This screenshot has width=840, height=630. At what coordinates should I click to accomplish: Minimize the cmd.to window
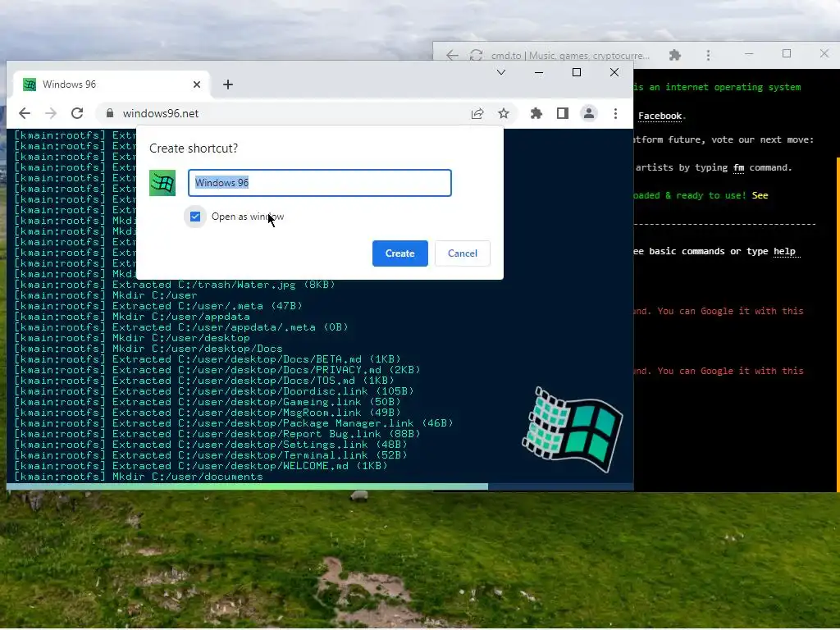(749, 53)
